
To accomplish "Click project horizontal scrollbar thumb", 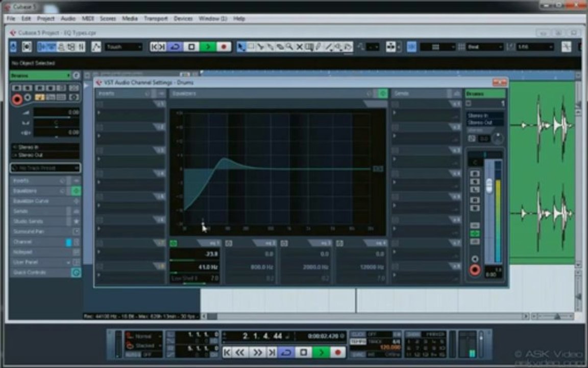I will tap(212, 316).
